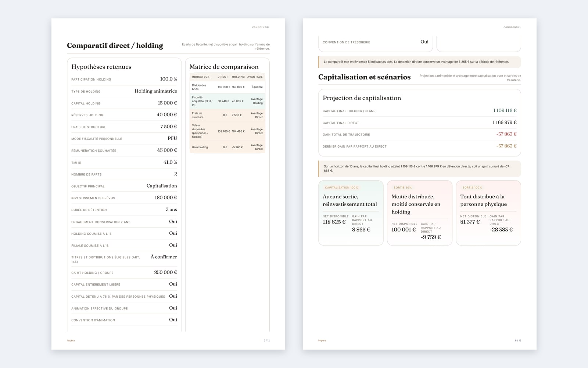Click the 'À confirmer' value
588x368 pixels.
[164, 256]
